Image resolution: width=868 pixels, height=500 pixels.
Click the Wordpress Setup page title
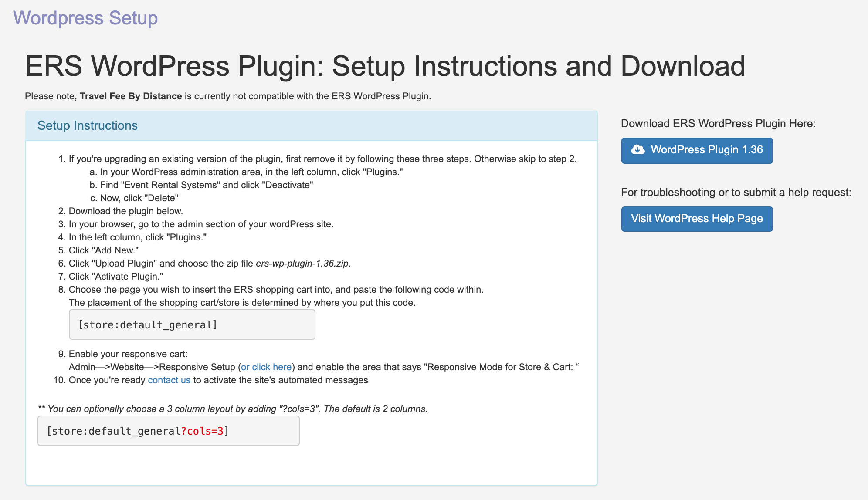click(85, 18)
